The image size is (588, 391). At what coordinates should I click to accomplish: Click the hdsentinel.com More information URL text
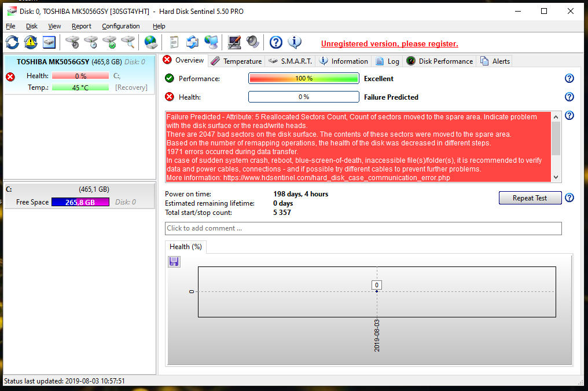pyautogui.click(x=337, y=178)
